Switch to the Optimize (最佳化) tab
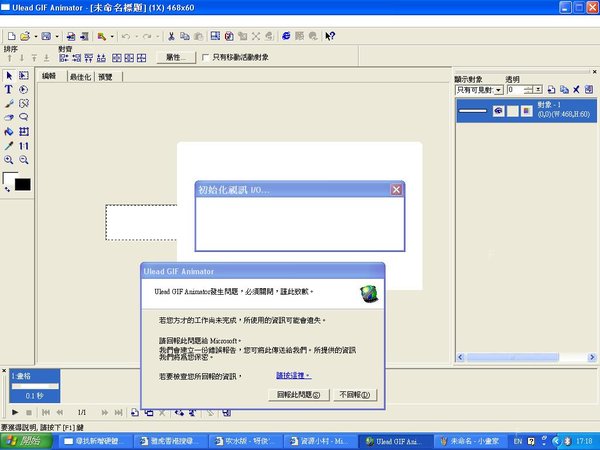 tap(80, 77)
